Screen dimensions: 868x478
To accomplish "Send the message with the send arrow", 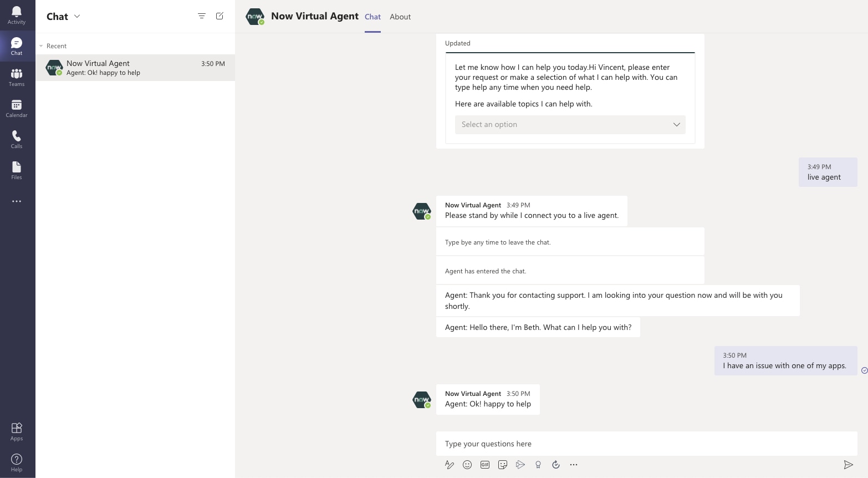I will [849, 465].
